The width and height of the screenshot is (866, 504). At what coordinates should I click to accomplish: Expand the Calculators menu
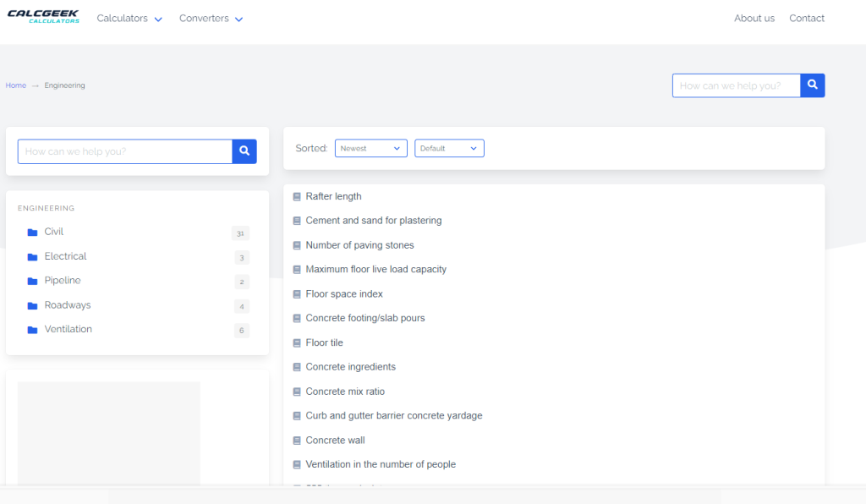129,19
